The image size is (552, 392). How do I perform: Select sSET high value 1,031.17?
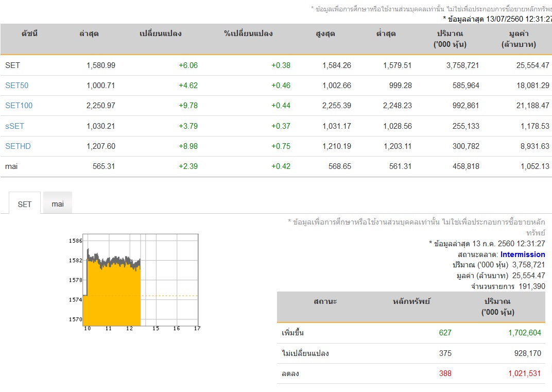click(337, 126)
